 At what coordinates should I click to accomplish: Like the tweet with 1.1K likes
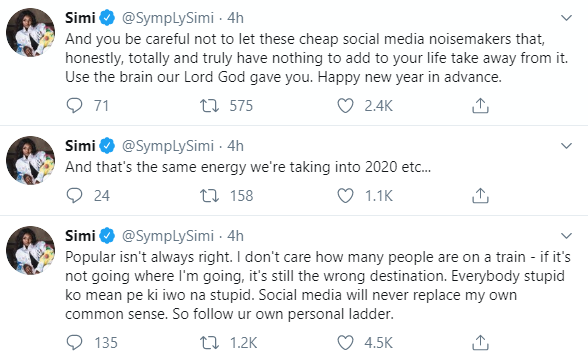tap(345, 196)
